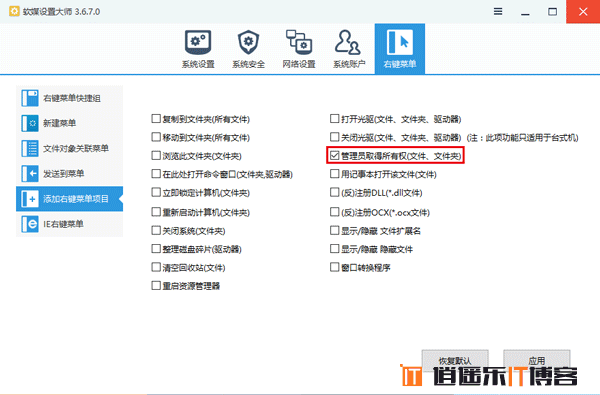Enable 显示/隐藏 文件扩展名 checkbox
This screenshot has width=600, height=395.
click(334, 230)
